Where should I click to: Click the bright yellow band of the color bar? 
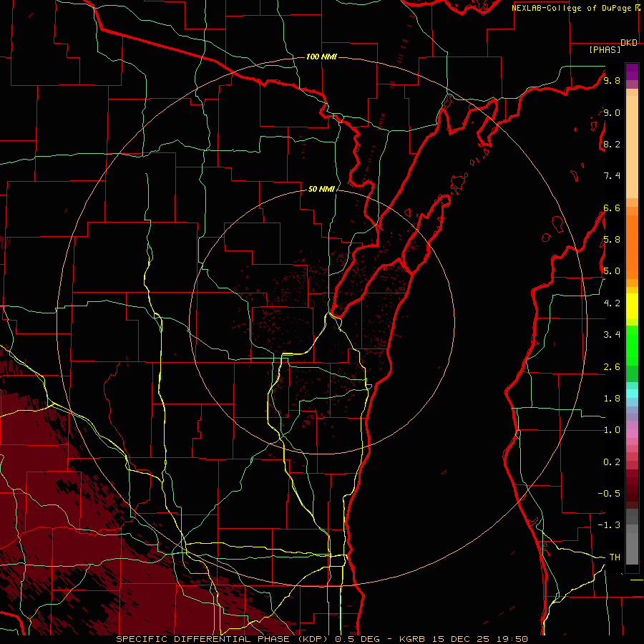(632, 306)
